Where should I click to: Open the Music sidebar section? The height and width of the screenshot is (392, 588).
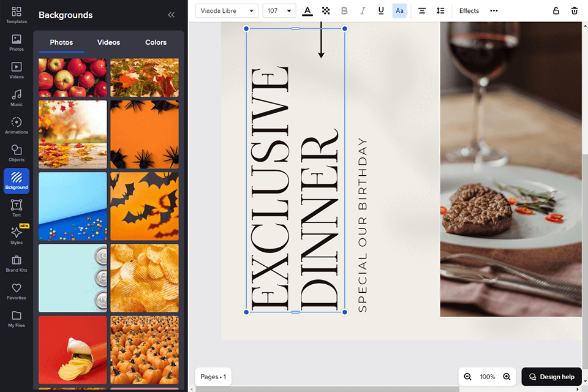(16, 98)
